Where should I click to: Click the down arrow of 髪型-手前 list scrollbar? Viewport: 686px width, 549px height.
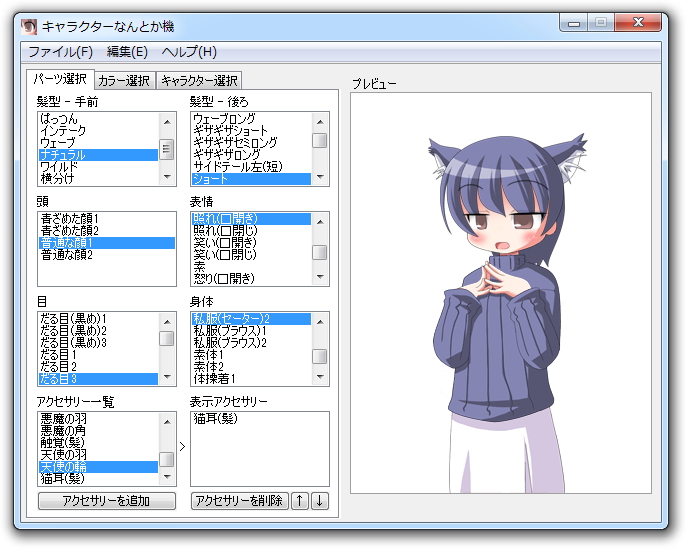tap(167, 177)
